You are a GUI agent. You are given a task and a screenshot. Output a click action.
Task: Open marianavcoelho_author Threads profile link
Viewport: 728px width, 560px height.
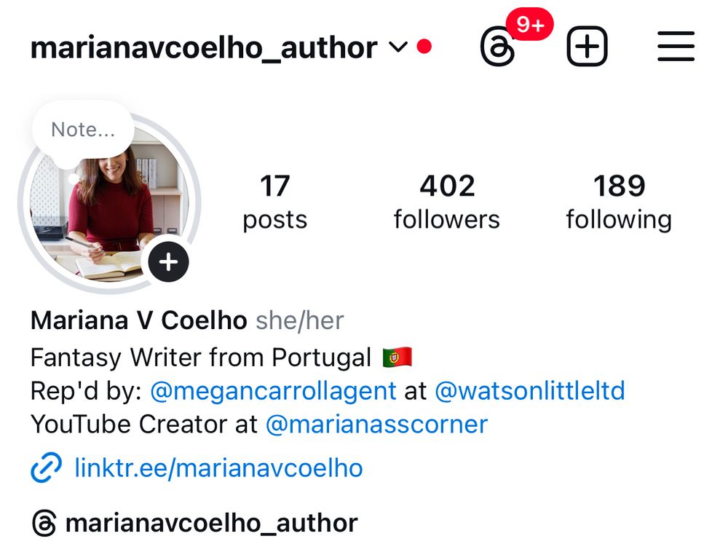click(x=211, y=524)
